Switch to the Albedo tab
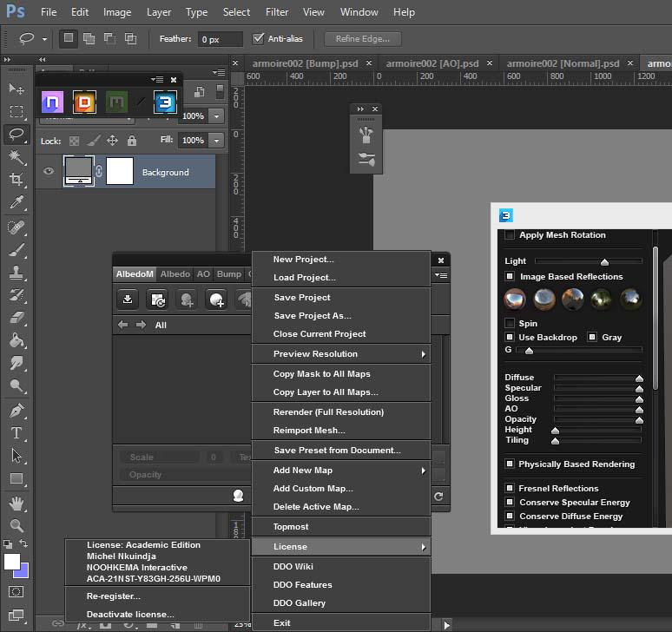The image size is (672, 632). [175, 273]
